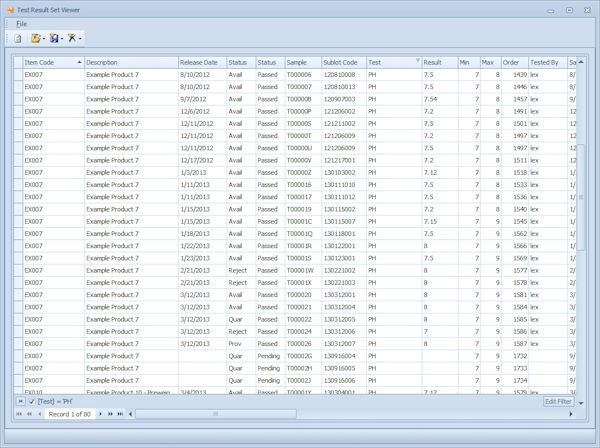Open the Test column filter funnel
The width and height of the screenshot is (600, 448).
coord(417,60)
